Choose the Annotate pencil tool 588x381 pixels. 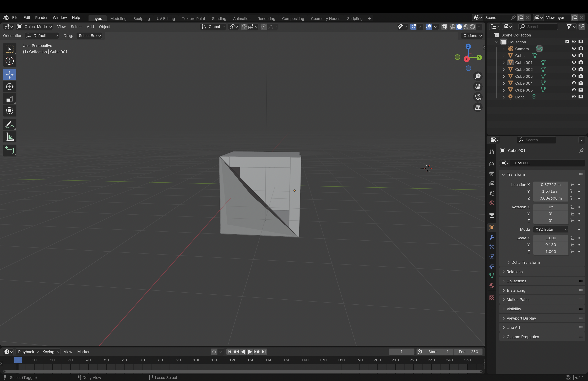[x=10, y=125]
